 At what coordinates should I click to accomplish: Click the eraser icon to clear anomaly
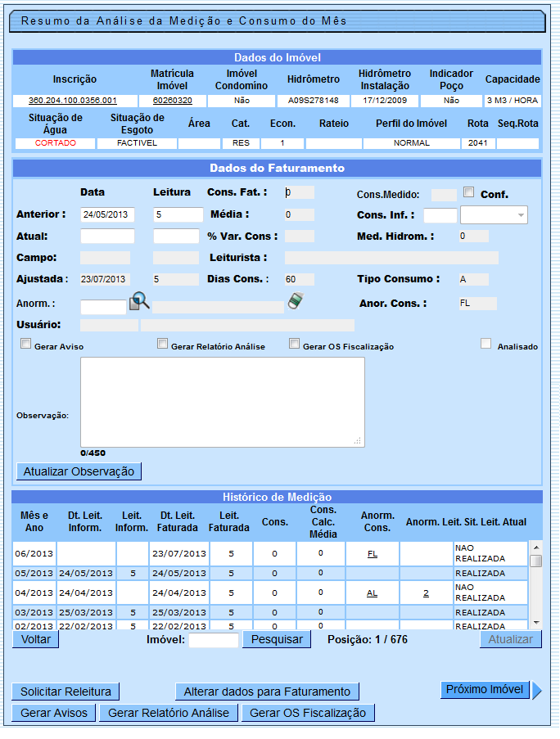296,301
